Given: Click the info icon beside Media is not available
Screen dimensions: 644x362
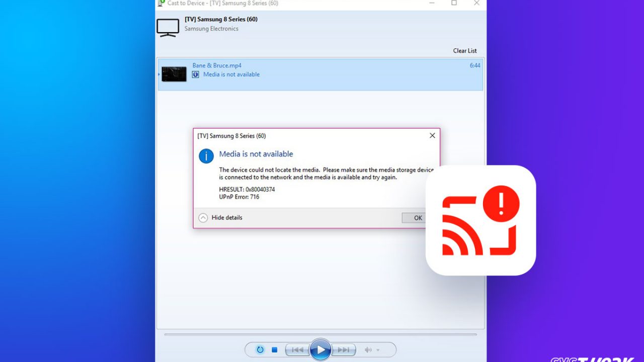Looking at the screenshot, I should pyautogui.click(x=196, y=74).
